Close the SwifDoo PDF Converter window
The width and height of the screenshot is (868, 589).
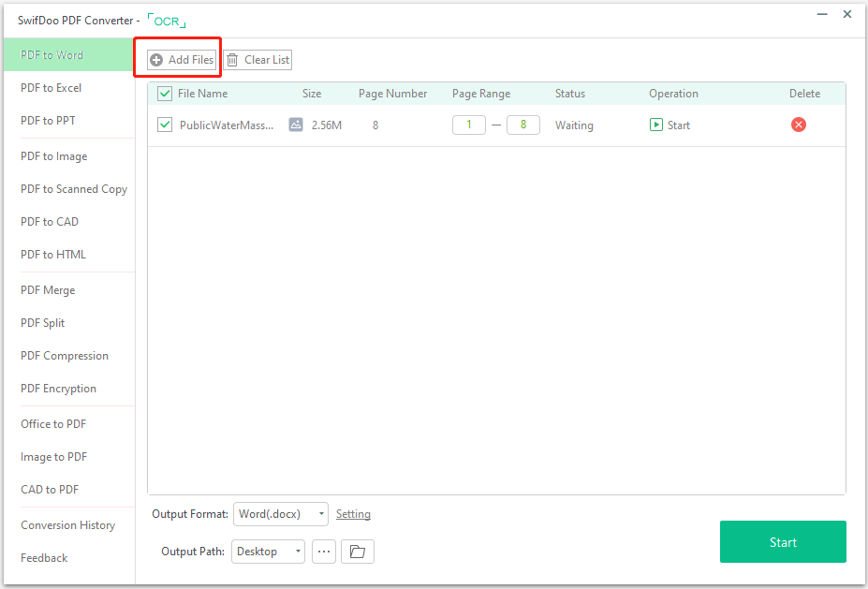click(x=847, y=14)
